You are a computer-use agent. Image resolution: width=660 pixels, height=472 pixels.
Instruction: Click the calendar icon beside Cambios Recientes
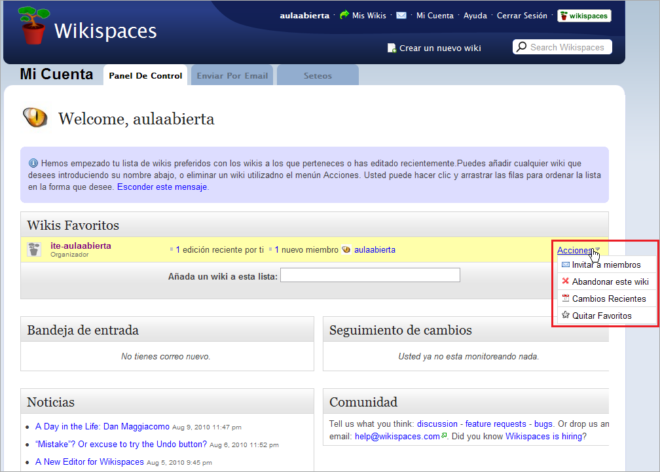click(565, 298)
